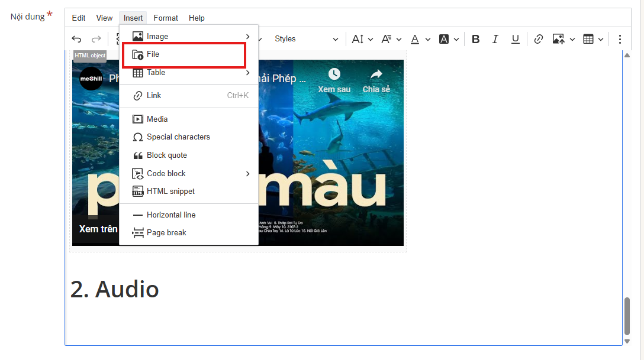This screenshot has height=360, width=644.
Task: Click the editor vertical scrollbar thumb
Action: [627, 316]
